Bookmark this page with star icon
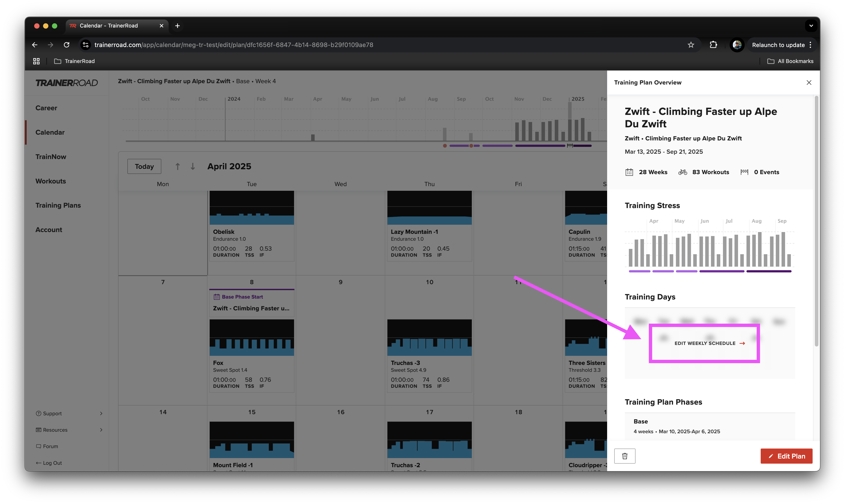Viewport: 845px width, 504px height. pos(691,45)
